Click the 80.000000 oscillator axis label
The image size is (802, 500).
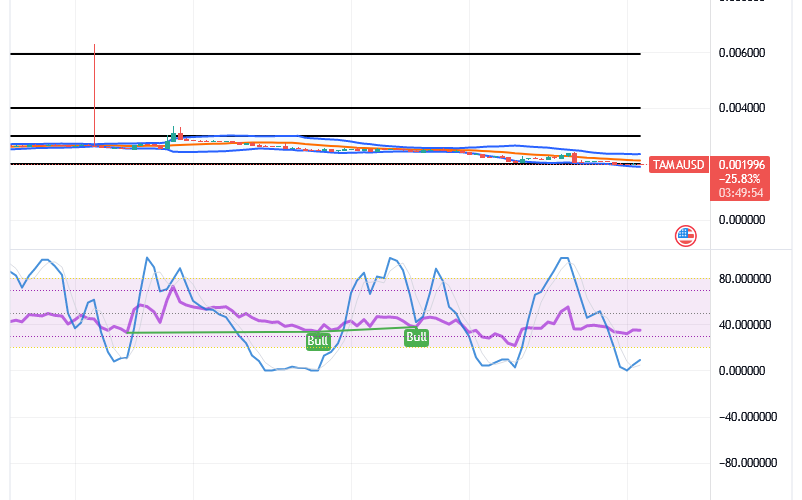(x=745, y=279)
